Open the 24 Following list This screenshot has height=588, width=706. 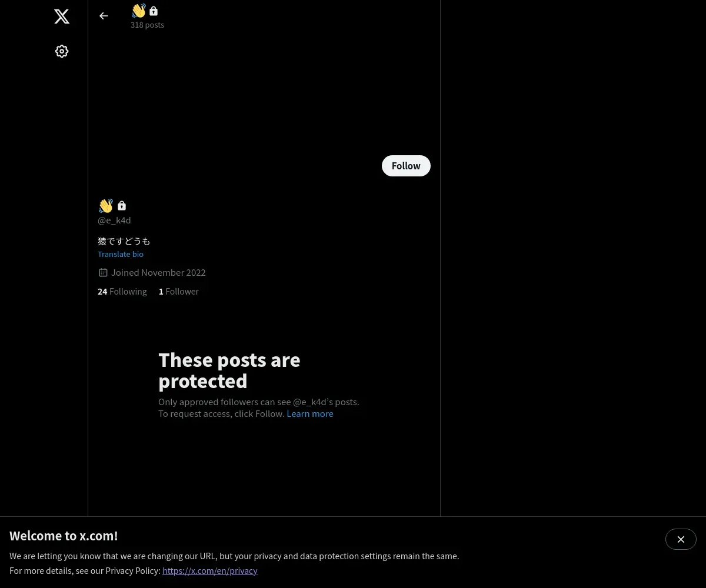click(122, 291)
